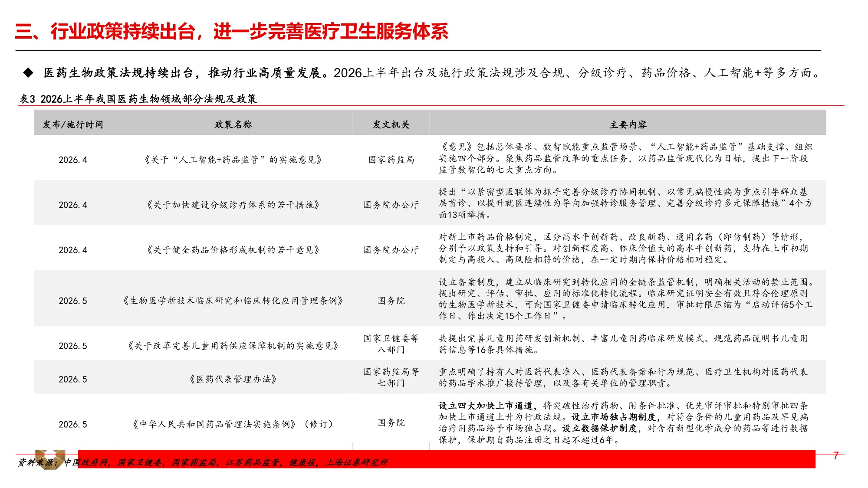
Task: Select policy 《中华人民共和国药品管理法实施条例》（修订）
Action: click(233, 424)
